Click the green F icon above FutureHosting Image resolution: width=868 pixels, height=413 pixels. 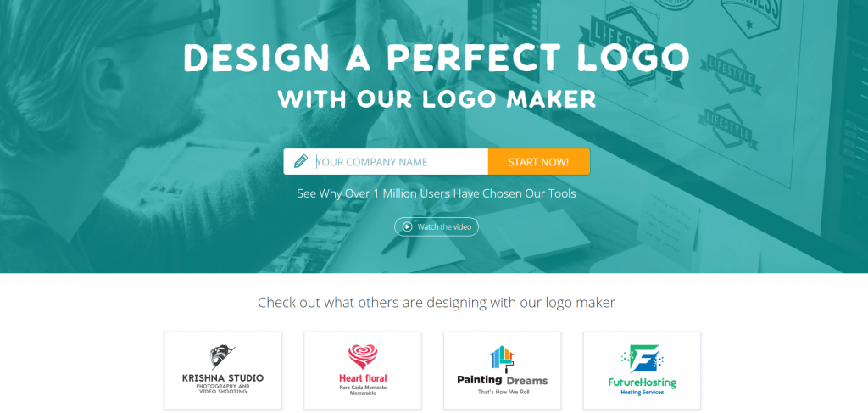[x=643, y=359]
